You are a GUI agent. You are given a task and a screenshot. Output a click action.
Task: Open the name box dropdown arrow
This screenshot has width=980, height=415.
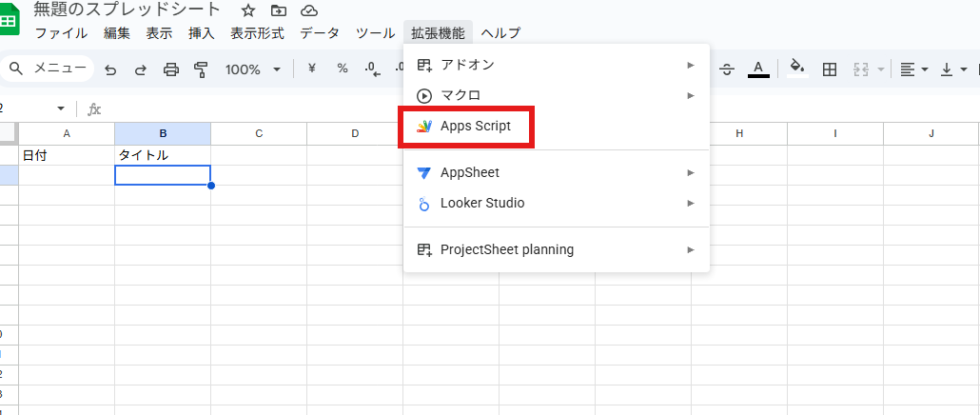click(61, 109)
